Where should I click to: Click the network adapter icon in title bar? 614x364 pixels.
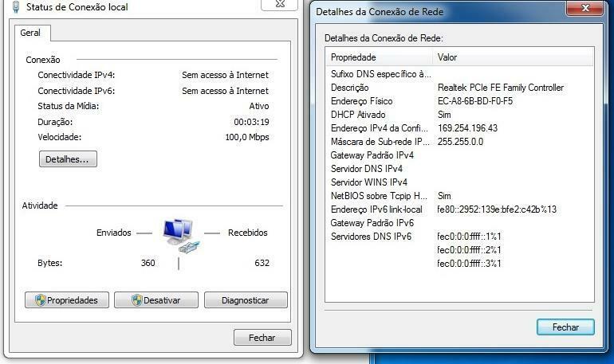(x=16, y=7)
